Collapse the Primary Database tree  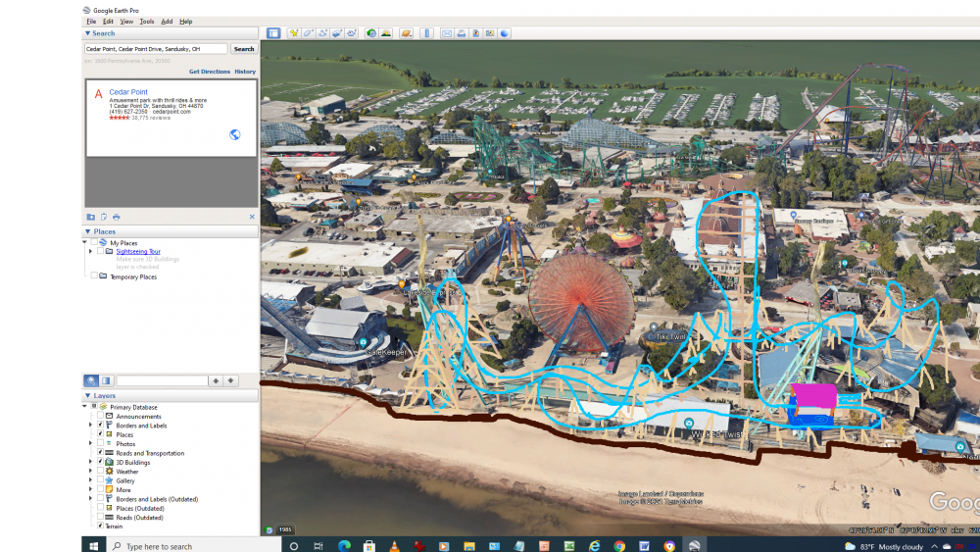85,406
